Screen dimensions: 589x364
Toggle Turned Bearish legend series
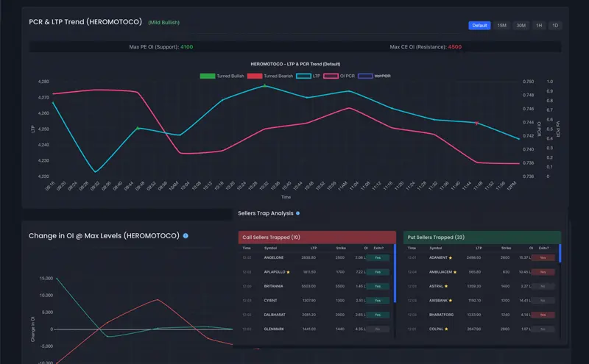tap(270, 76)
